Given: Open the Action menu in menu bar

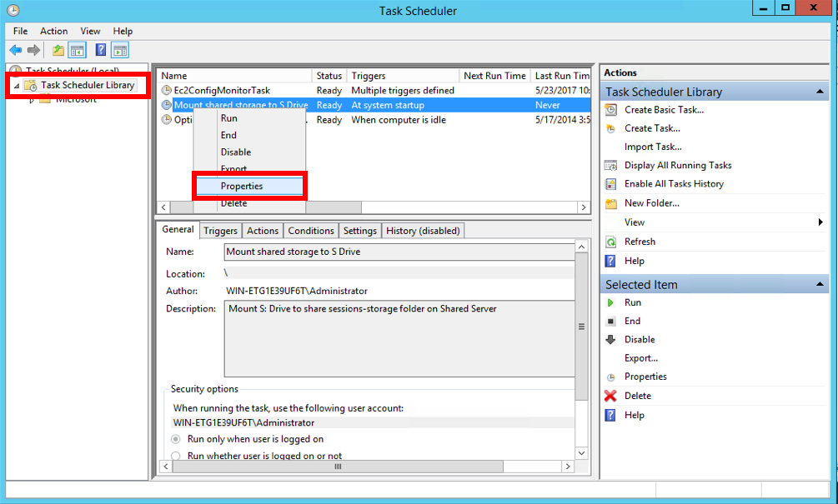Looking at the screenshot, I should click(x=54, y=31).
